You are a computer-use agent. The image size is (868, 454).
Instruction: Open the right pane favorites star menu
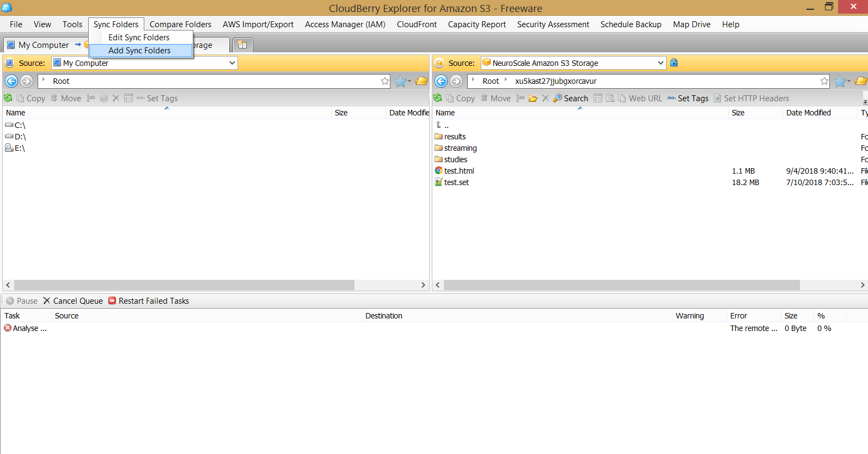pos(842,81)
